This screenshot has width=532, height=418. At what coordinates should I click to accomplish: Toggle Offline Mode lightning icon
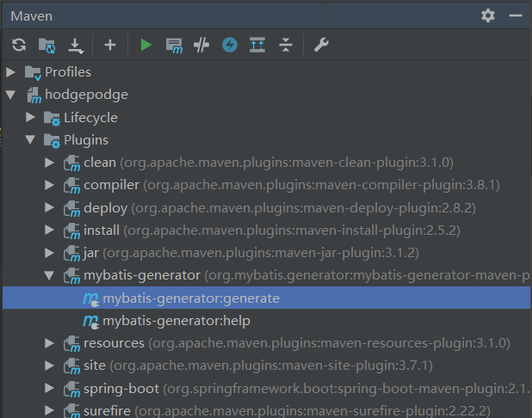tap(230, 45)
